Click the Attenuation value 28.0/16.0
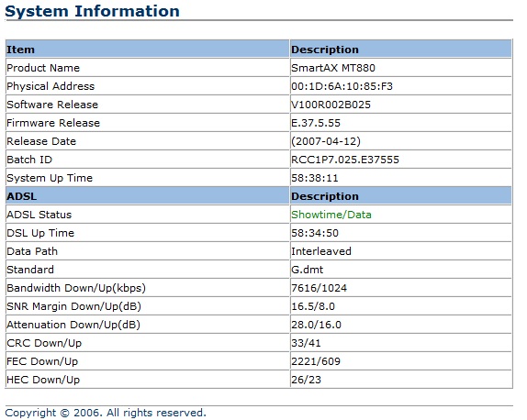 coord(316,325)
